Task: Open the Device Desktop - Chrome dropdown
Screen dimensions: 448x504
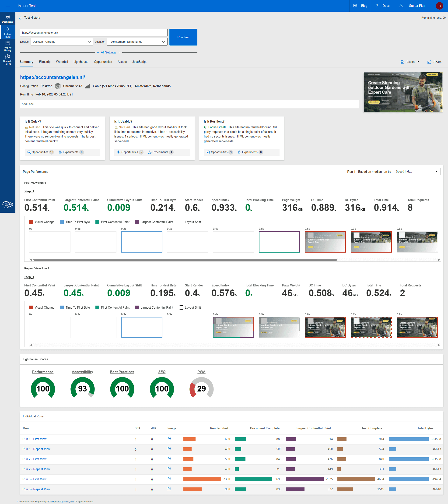Action: pos(62,42)
